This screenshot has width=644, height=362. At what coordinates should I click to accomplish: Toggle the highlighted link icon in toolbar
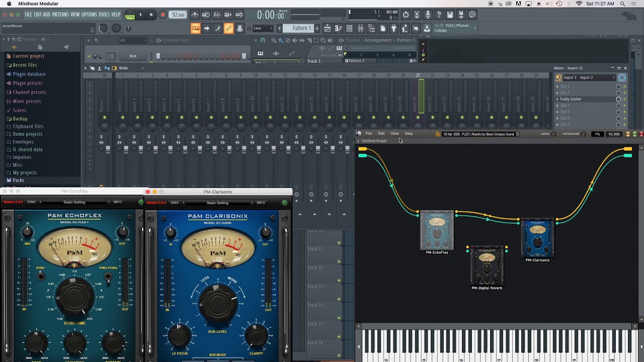coord(228,28)
